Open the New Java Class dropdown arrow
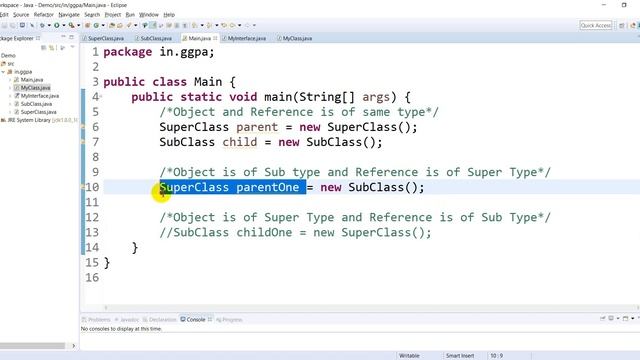Viewport: 640px width, 360px height. 103,25
